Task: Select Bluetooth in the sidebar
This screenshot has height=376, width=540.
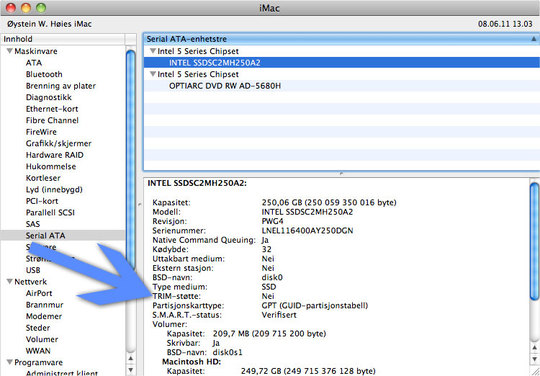Action: coord(44,74)
